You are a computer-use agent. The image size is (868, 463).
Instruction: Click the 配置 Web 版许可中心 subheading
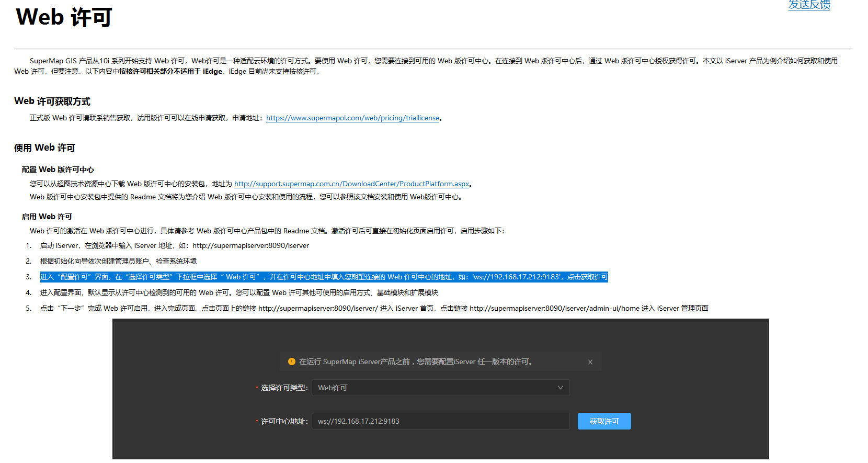point(58,170)
